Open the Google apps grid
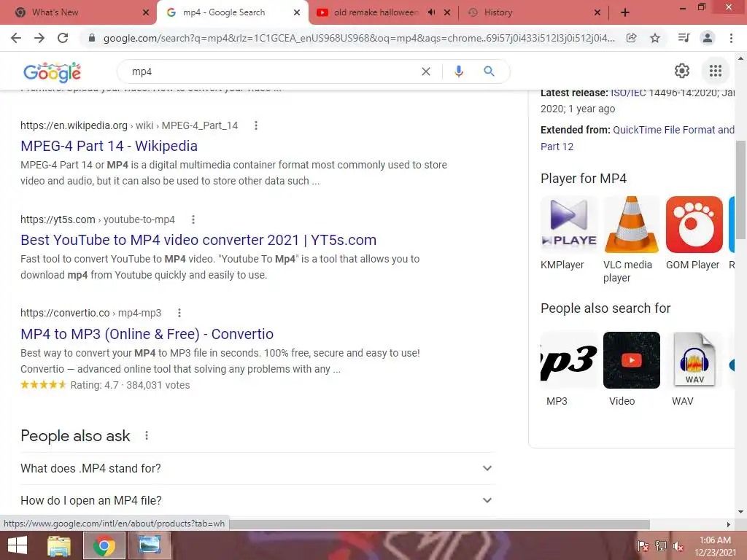 click(715, 71)
